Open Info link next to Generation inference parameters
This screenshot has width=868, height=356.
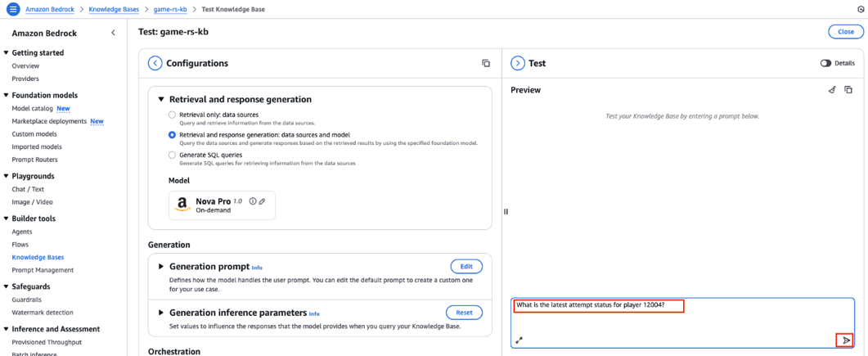(314, 313)
